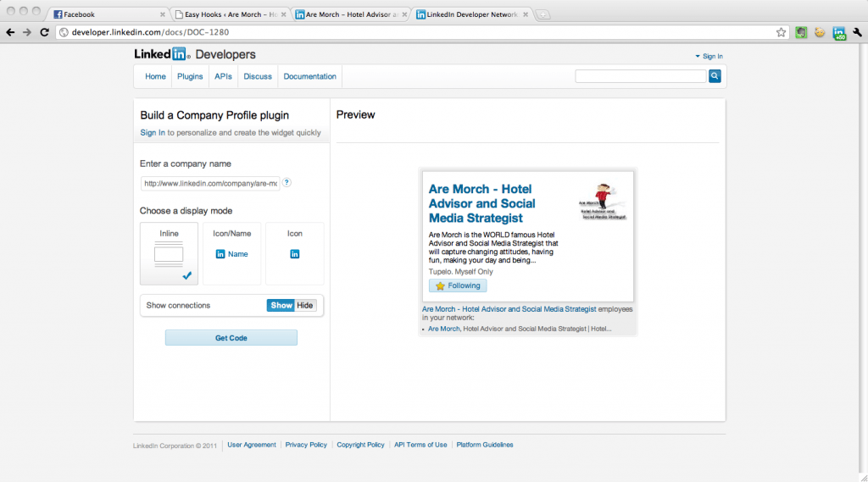Toggle Show connections to Show

[x=281, y=306]
